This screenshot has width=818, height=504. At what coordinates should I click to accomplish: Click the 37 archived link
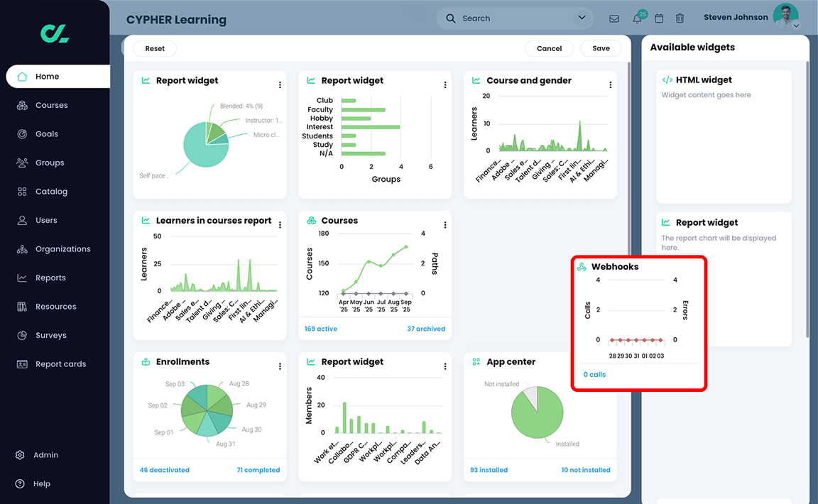point(426,329)
